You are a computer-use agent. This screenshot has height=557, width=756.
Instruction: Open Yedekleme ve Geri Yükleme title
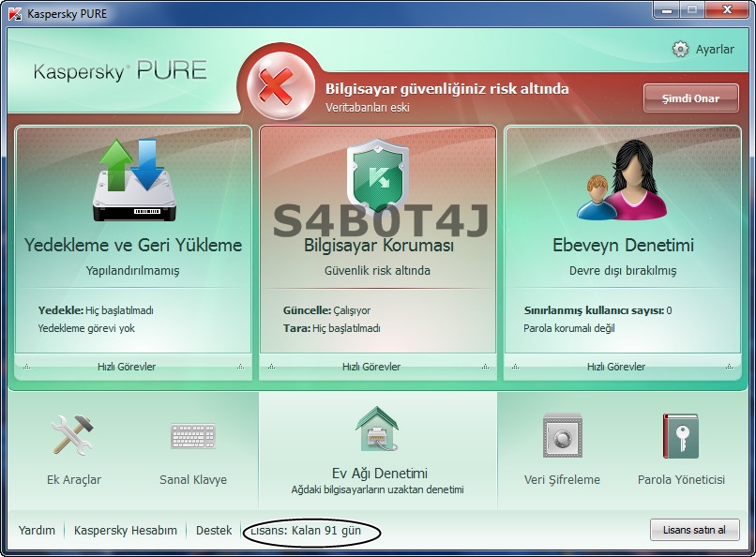point(133,245)
